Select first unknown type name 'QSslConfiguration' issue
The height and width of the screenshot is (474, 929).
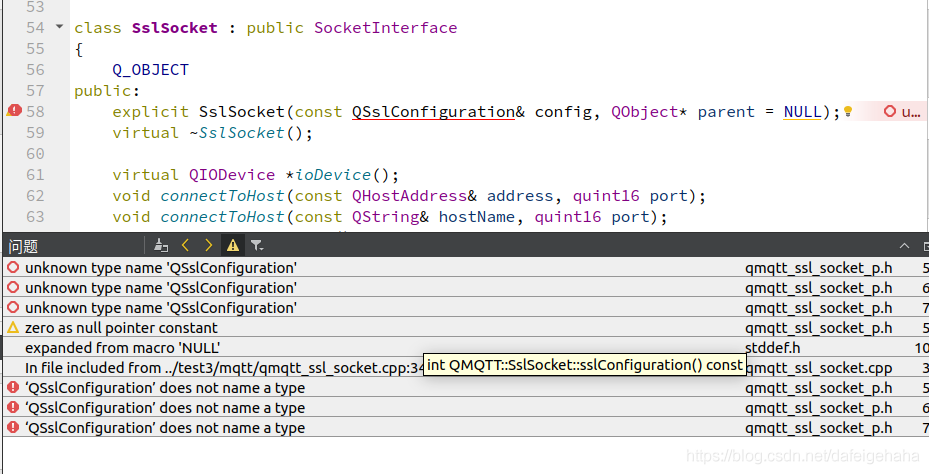[160, 268]
